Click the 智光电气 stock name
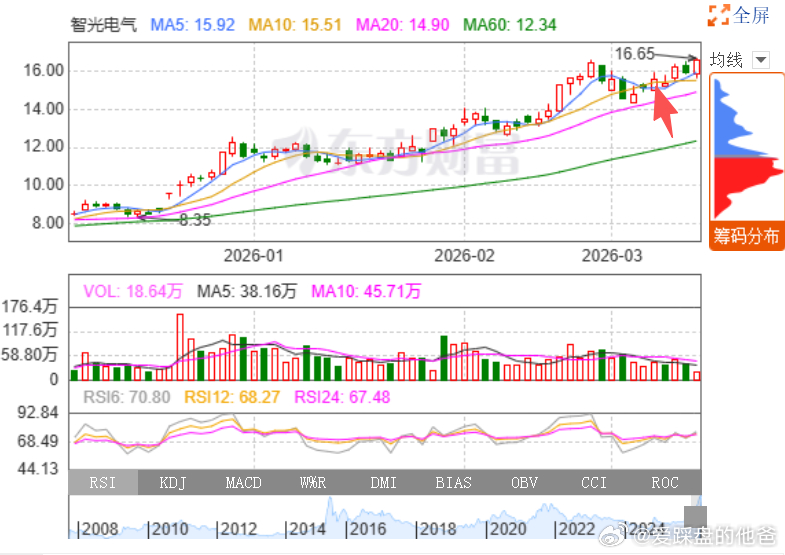The width and height of the screenshot is (785, 555). pos(103,25)
